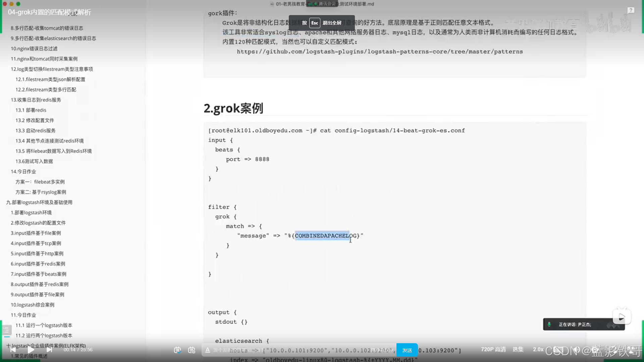
Task: Open the 720P 高清 quality menu
Action: point(493,349)
